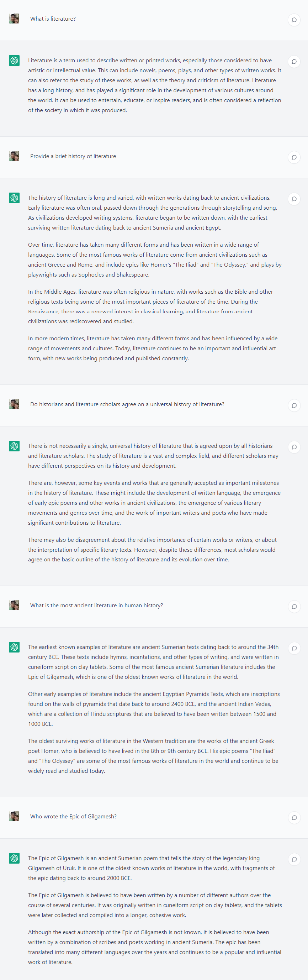Open comment bubble for the history of literature answer
The width and height of the screenshot is (308, 980).
point(294,199)
